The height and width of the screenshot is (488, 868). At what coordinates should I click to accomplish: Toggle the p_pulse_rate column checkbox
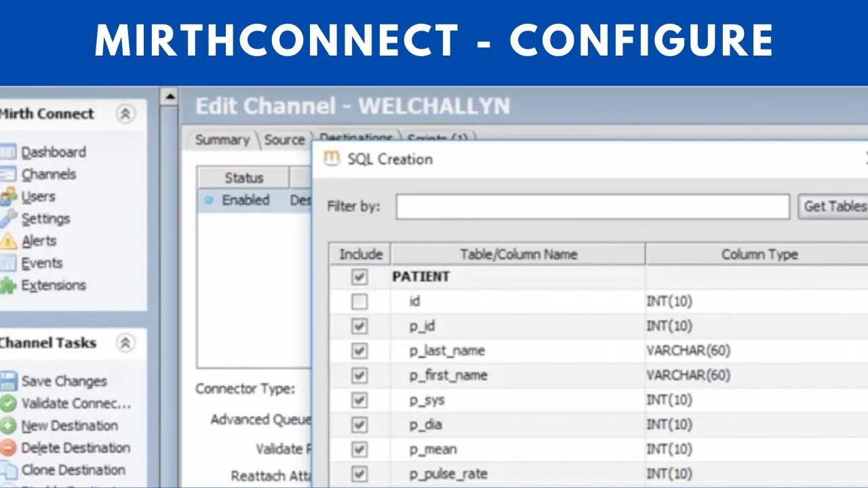[360, 473]
